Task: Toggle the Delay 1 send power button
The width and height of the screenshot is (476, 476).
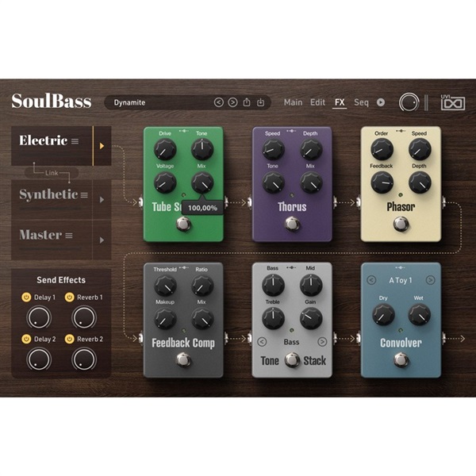Action: coord(25,297)
